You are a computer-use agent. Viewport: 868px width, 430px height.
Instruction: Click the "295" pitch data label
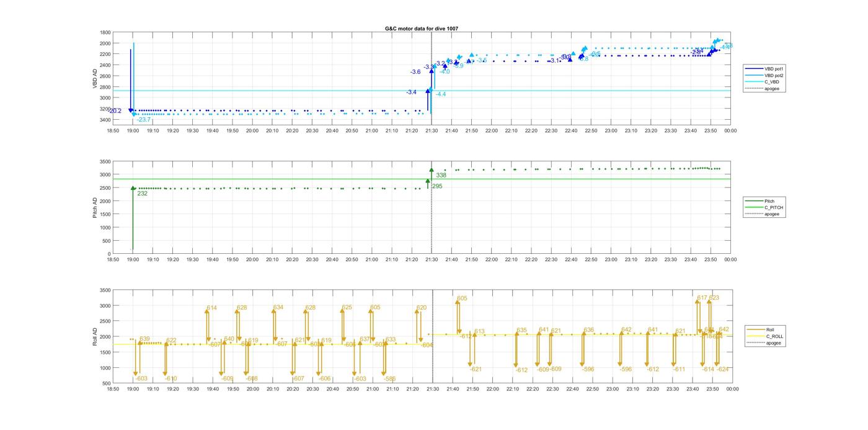coord(437,186)
